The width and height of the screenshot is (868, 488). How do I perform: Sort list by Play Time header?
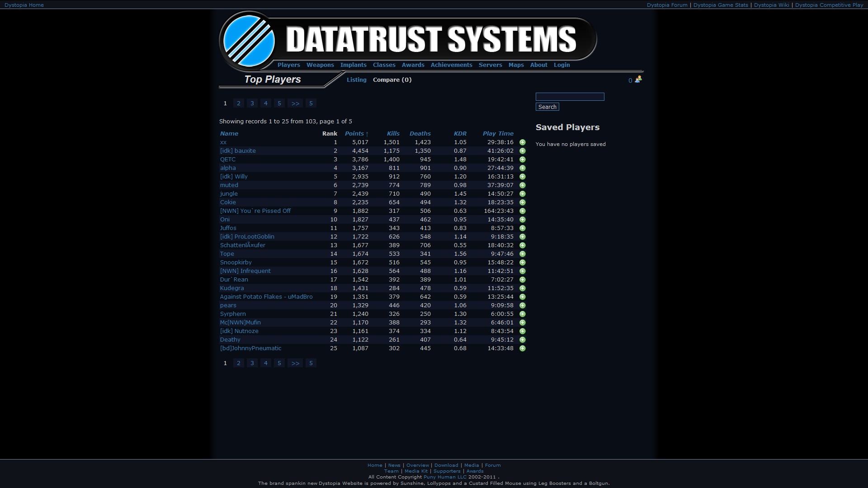[498, 134]
